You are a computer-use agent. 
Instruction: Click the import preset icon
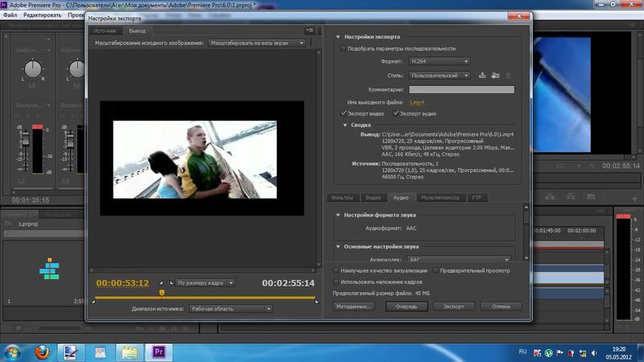point(495,76)
